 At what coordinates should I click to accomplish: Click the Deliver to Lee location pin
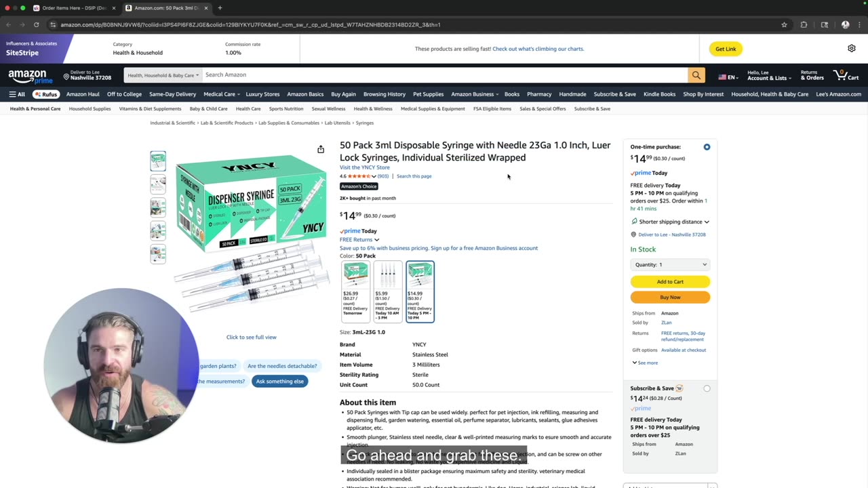tap(66, 76)
